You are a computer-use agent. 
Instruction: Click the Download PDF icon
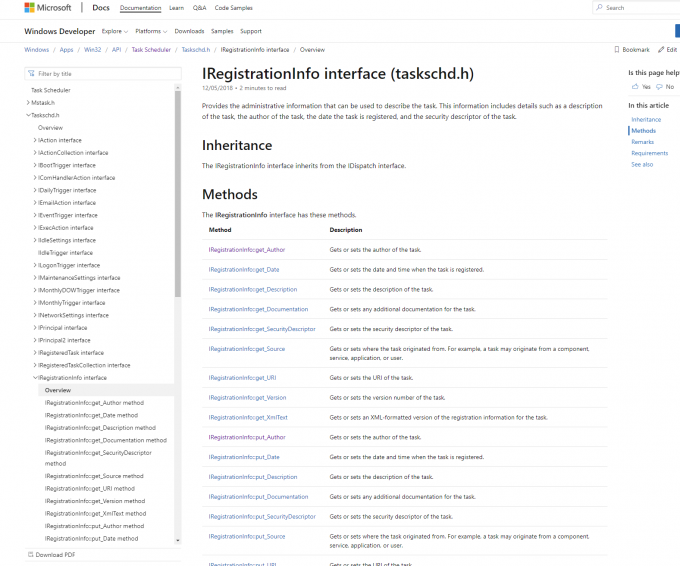pyautogui.click(x=30, y=555)
